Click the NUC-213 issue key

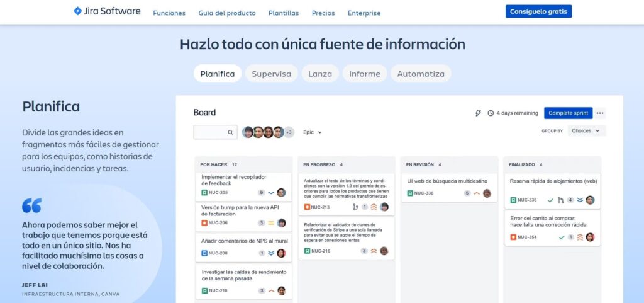320,207
